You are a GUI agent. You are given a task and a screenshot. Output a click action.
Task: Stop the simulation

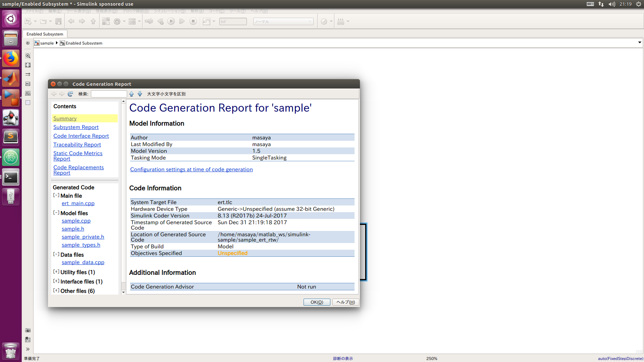[x=193, y=21]
